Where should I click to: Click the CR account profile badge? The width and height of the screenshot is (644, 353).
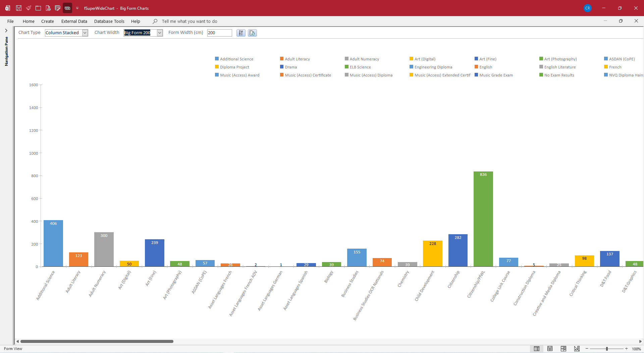coord(587,8)
